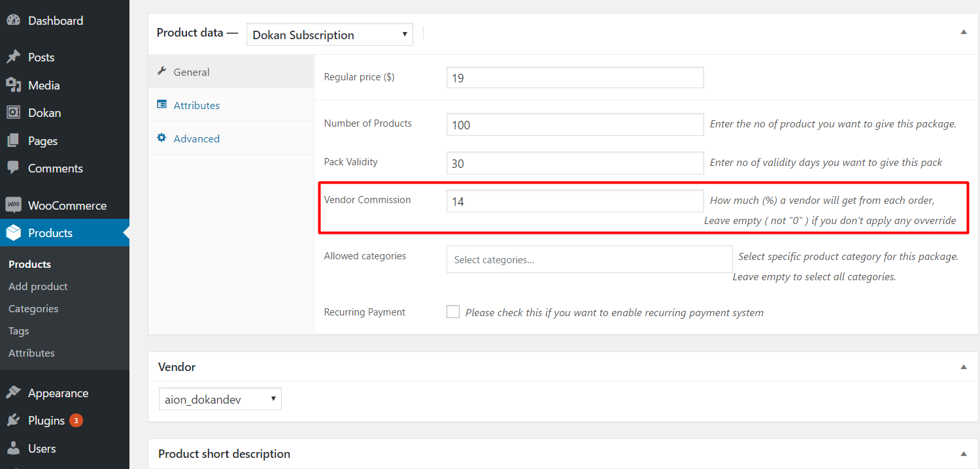Click the Plugins plug icon
980x469 pixels.
(x=13, y=420)
